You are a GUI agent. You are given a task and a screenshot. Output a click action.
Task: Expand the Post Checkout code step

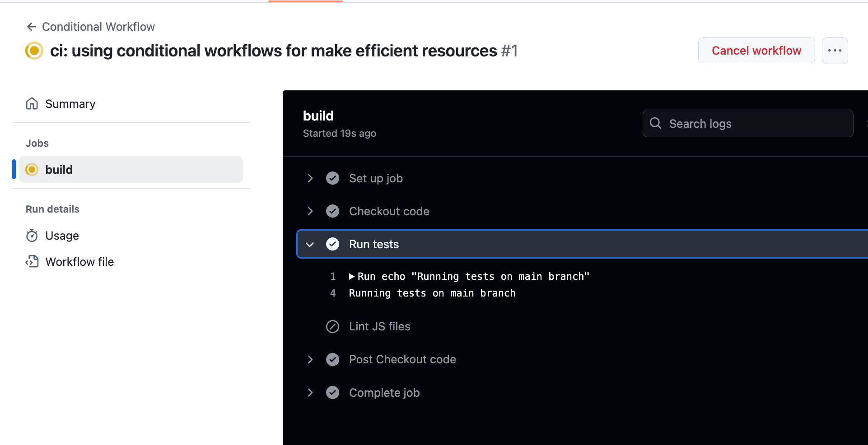coord(310,359)
